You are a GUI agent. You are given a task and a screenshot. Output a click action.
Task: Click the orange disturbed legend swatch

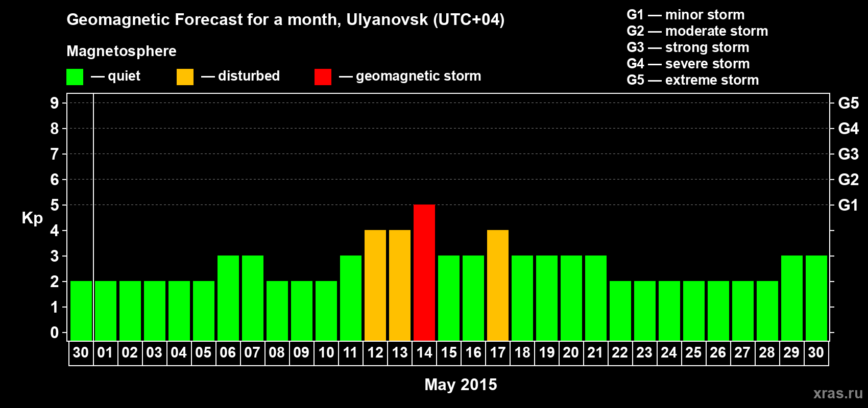point(185,77)
